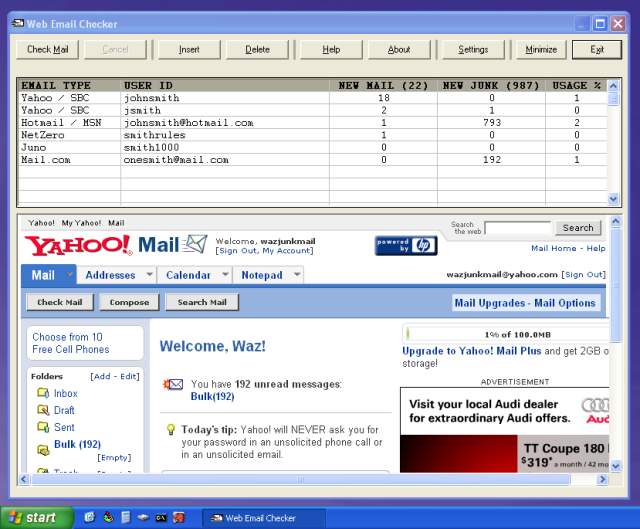Click the Mail Home link
The height and width of the screenshot is (529, 640).
[553, 248]
